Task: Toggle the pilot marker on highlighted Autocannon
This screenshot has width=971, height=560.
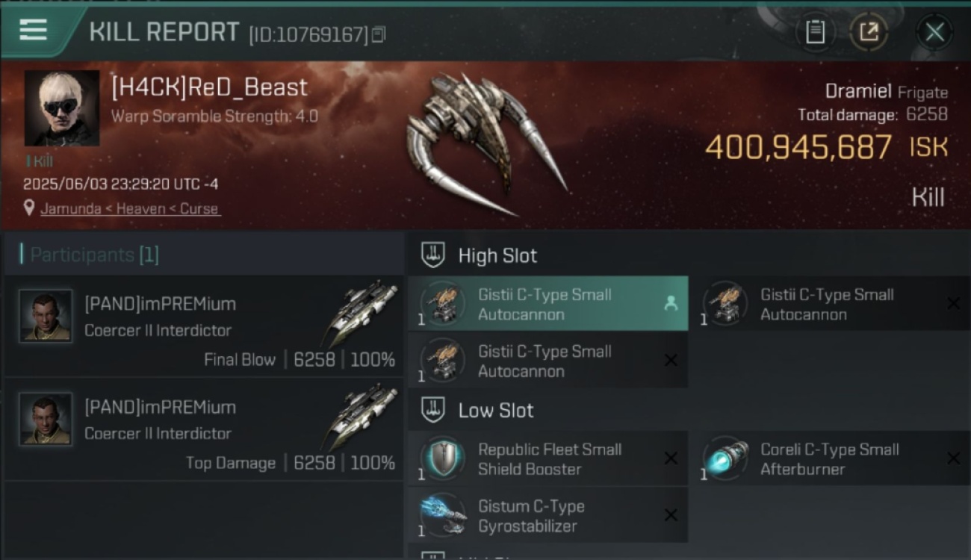Action: point(671,302)
